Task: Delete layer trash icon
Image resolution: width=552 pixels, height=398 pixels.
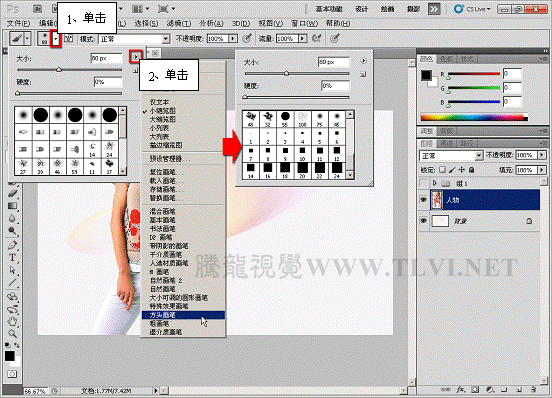Action: point(533,389)
